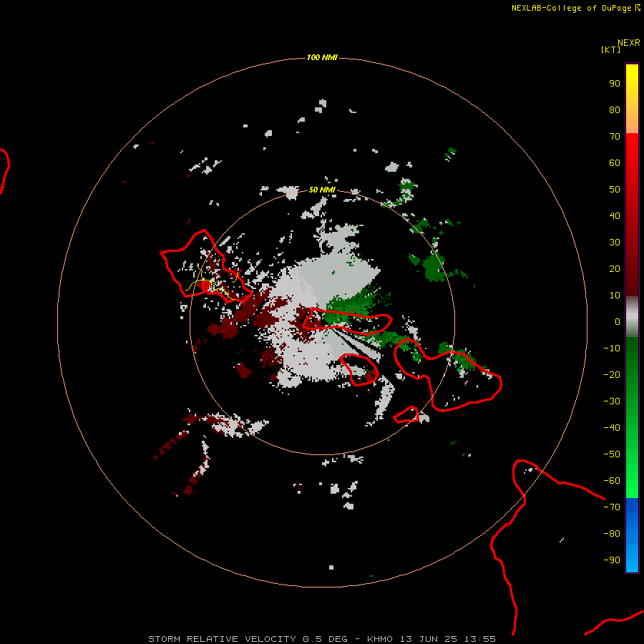The height and width of the screenshot is (644, 644).
Task: Click the 40 value on velocity scale
Action: point(615,216)
